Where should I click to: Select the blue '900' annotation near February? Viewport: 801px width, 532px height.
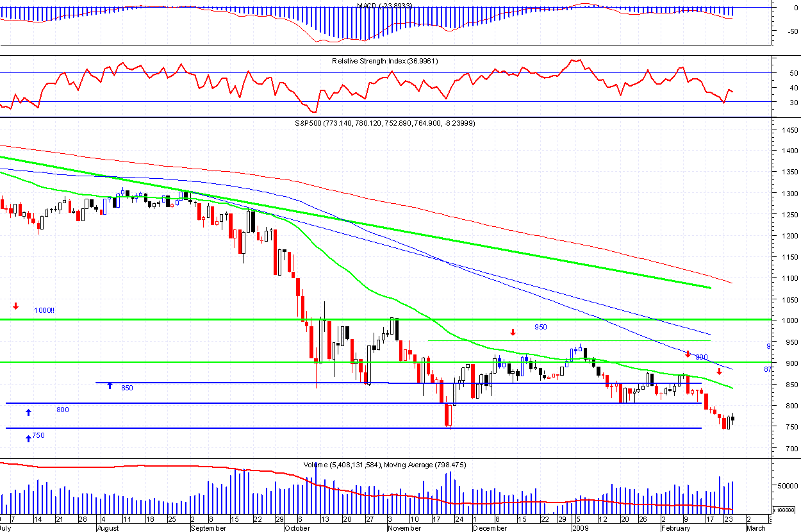[x=701, y=357]
